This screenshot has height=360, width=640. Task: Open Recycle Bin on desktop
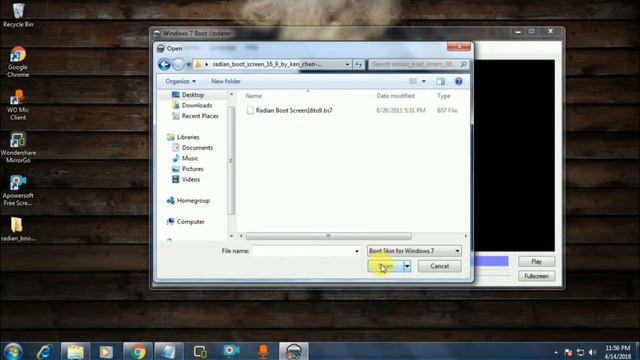(18, 16)
